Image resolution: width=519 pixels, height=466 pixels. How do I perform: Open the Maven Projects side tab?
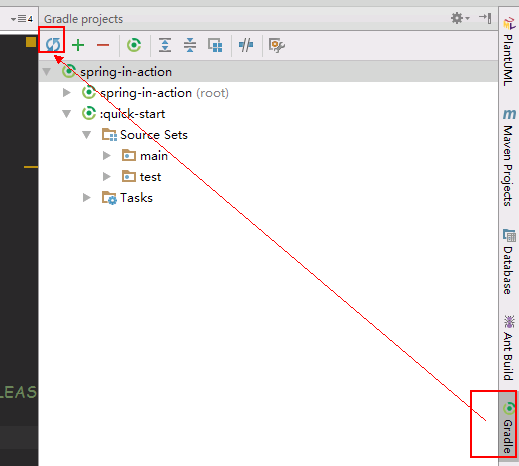(509, 157)
